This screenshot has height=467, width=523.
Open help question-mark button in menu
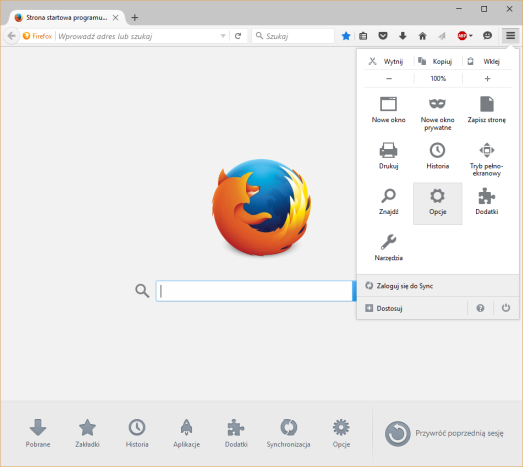click(x=480, y=308)
